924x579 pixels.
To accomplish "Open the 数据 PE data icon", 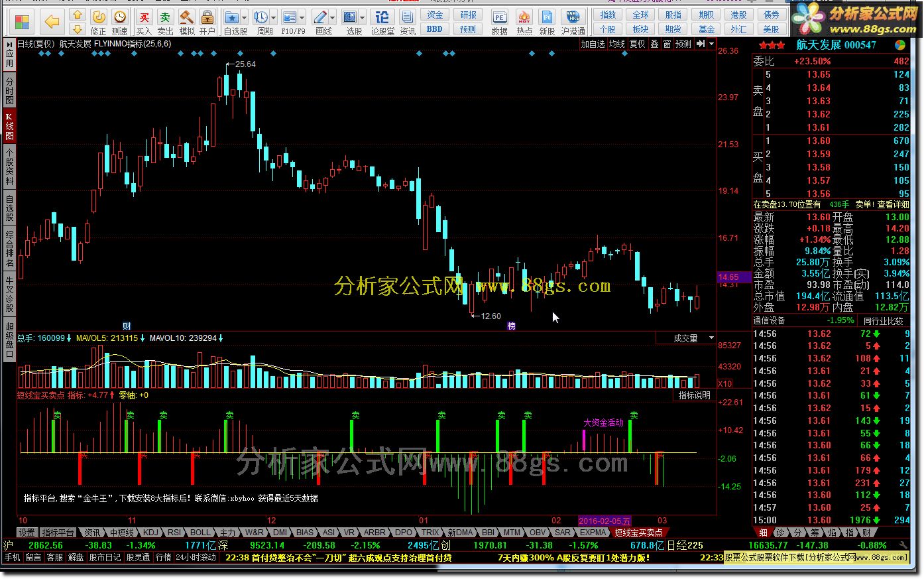I will click(499, 22).
